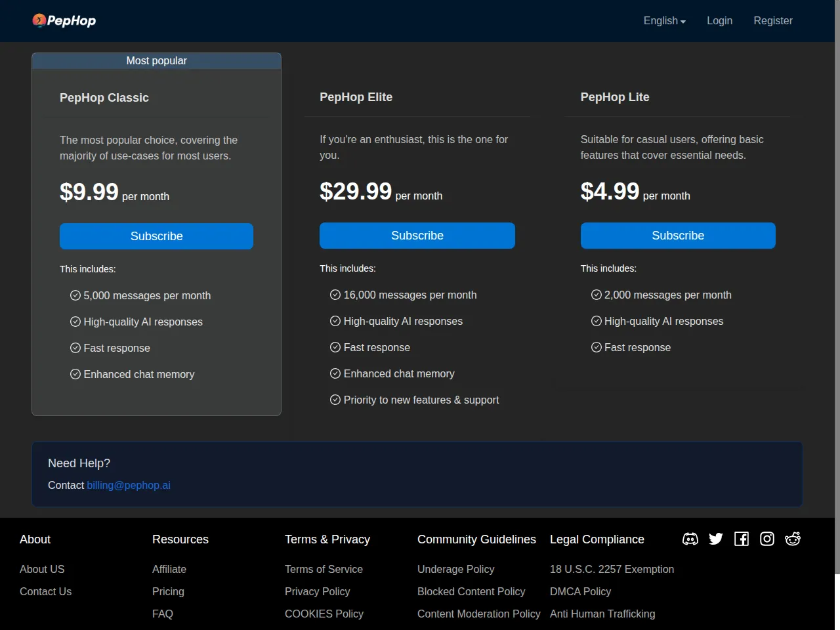Open Content Moderation Policy link

tap(479, 614)
